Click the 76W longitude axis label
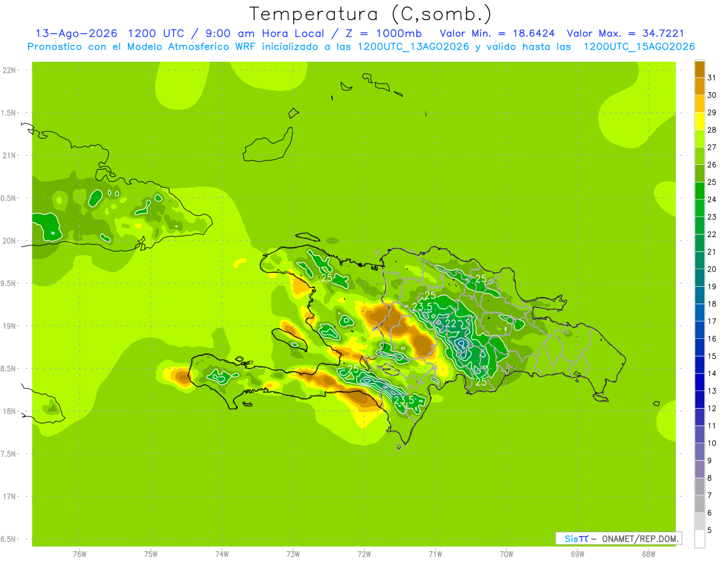The image size is (728, 562). tap(79, 554)
